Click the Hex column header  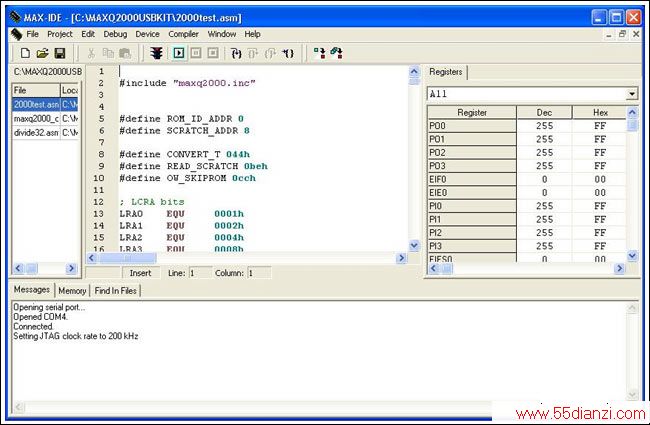tap(599, 112)
